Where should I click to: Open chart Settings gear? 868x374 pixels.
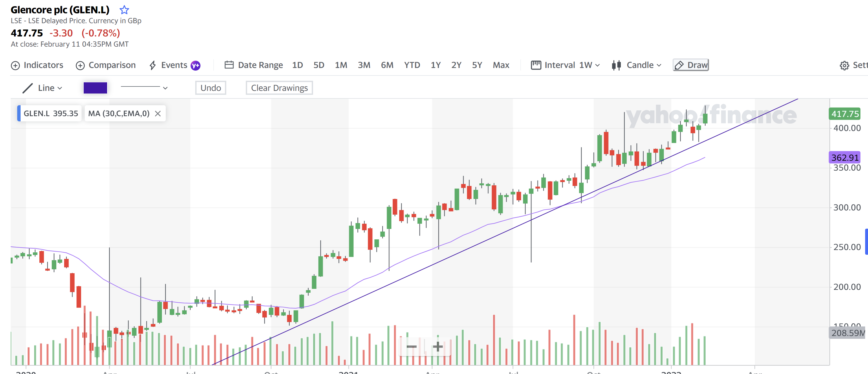(x=844, y=65)
